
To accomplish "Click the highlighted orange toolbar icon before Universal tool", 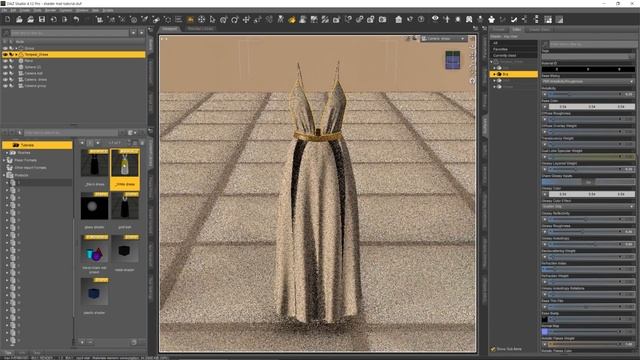I will coord(190,19).
